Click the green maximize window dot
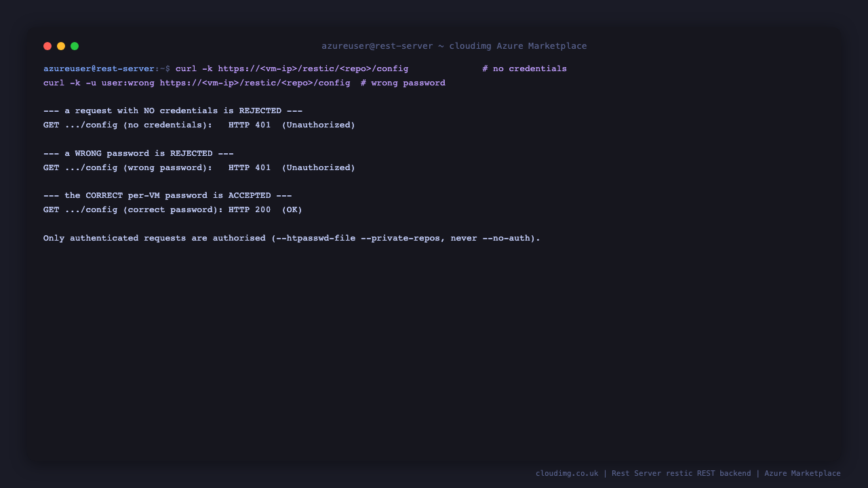Screen dimensions: 868x488 (x=75, y=46)
